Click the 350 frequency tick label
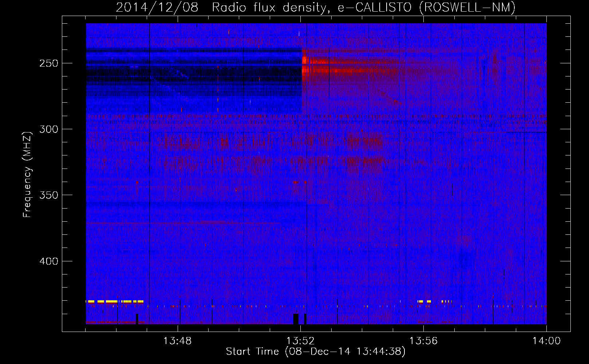This screenshot has width=589, height=364. (49, 195)
